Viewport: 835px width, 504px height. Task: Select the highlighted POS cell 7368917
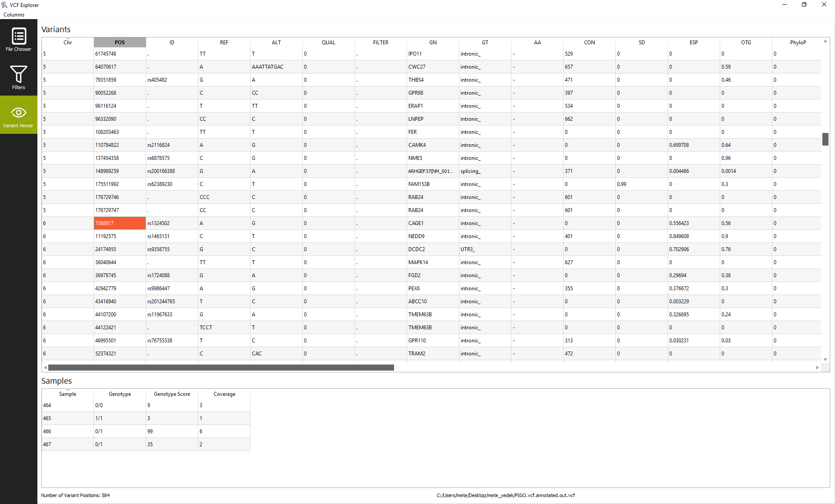pos(120,223)
